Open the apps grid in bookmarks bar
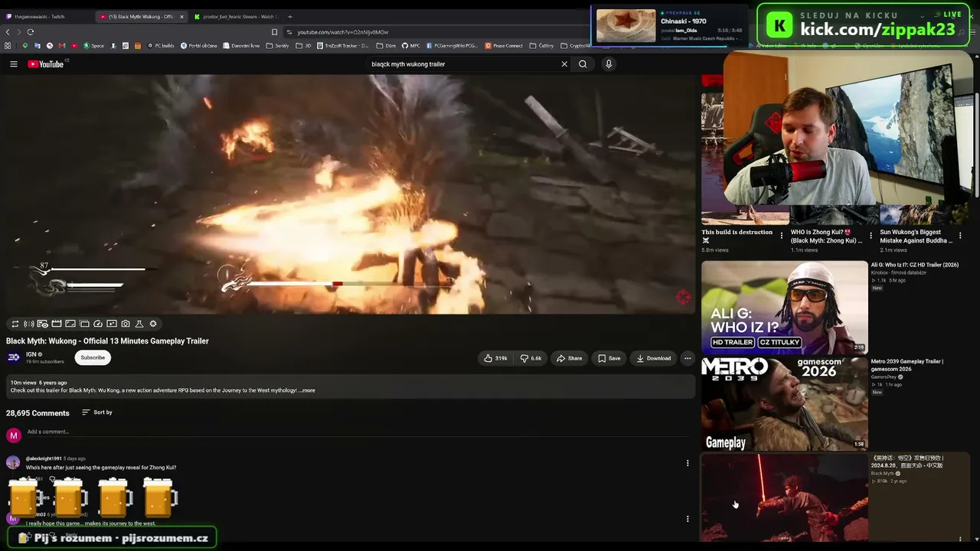The height and width of the screenshot is (551, 980). coord(8,46)
